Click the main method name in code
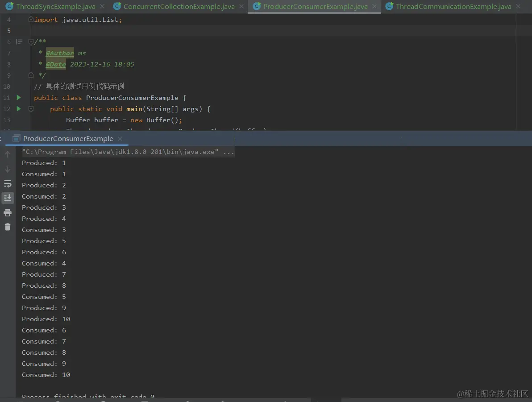Viewport: 532px width, 402px height. point(134,109)
